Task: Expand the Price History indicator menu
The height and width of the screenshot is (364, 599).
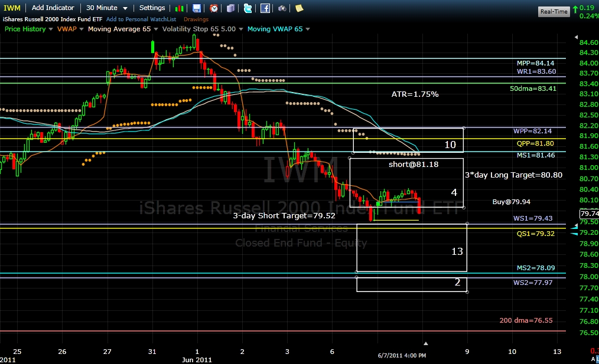Action: pos(50,29)
